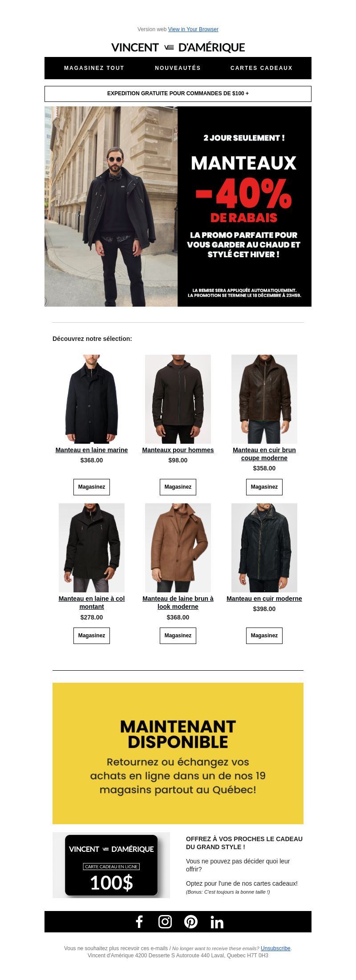Open Cartes Cadeaux navigation item
Screen dimensions: 356x980
click(262, 68)
